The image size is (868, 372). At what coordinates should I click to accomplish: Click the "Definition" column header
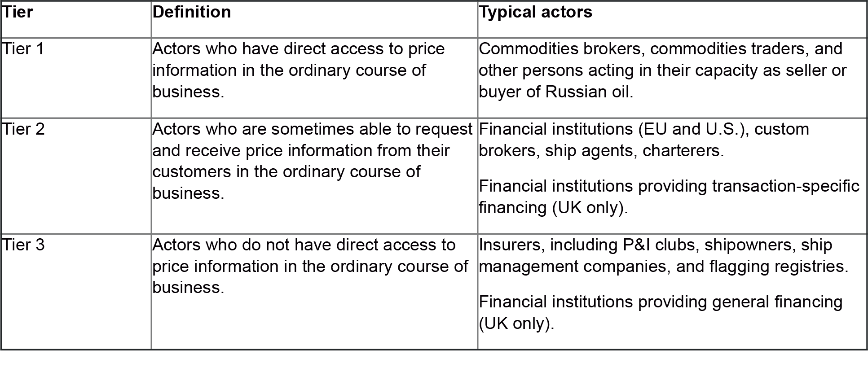[192, 12]
